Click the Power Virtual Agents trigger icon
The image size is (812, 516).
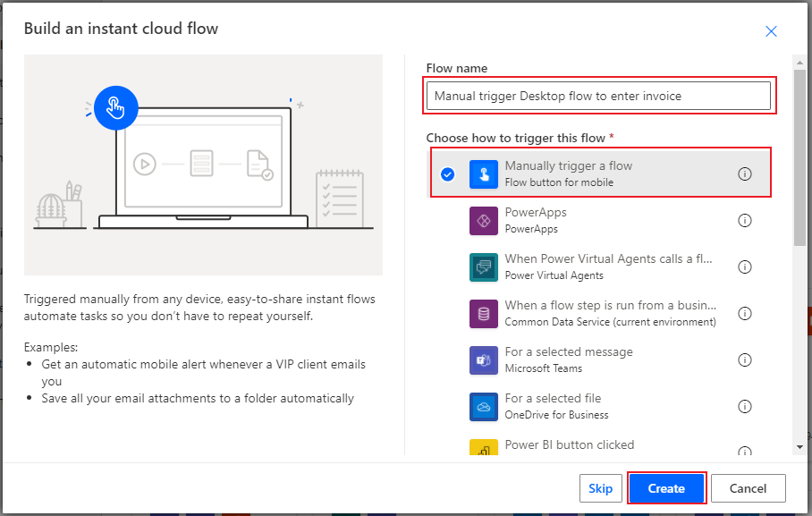pos(484,267)
